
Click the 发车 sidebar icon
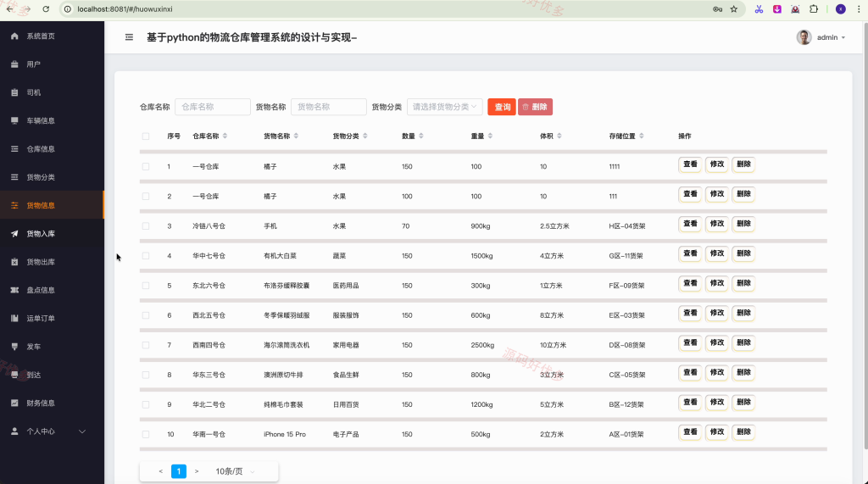[x=14, y=347]
